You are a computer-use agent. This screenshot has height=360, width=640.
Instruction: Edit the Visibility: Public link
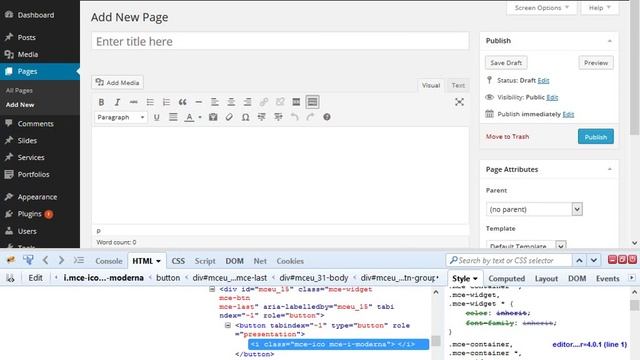pyautogui.click(x=552, y=97)
